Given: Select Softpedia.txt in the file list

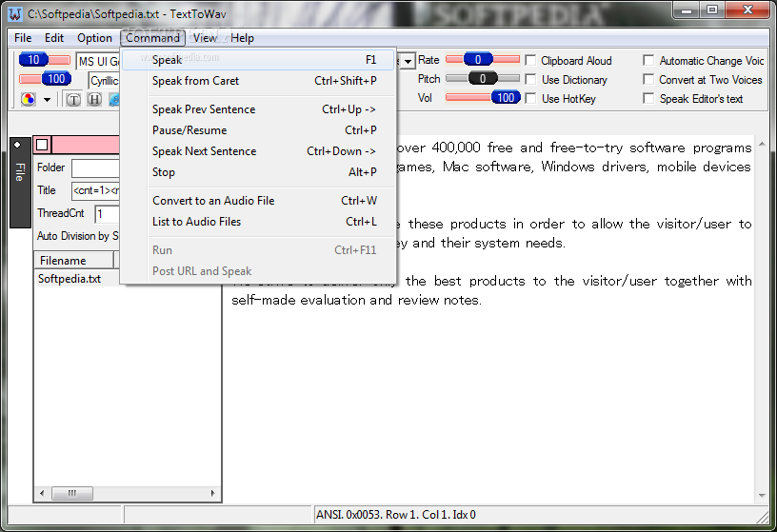Looking at the screenshot, I should click(x=70, y=279).
